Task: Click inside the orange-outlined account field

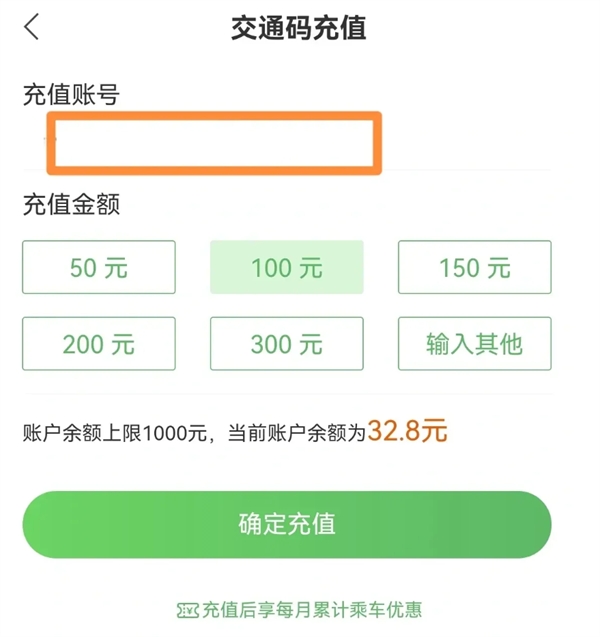Action: click(x=214, y=143)
